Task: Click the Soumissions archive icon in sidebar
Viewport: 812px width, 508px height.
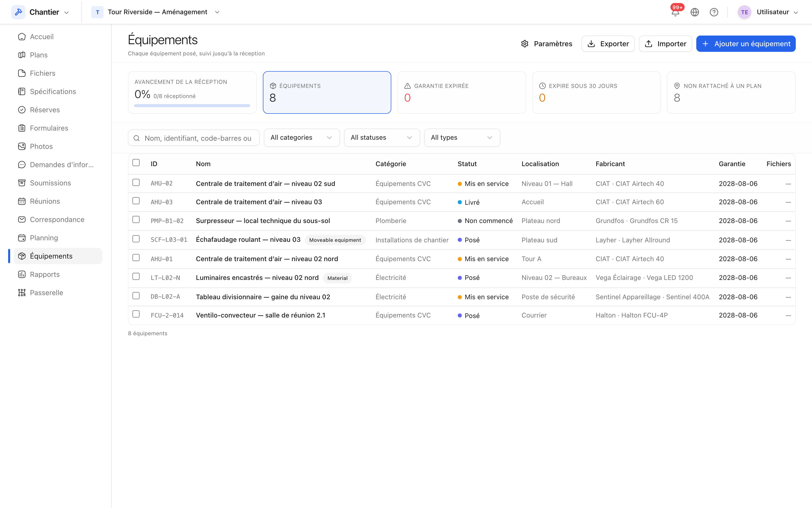Action: tap(22, 183)
